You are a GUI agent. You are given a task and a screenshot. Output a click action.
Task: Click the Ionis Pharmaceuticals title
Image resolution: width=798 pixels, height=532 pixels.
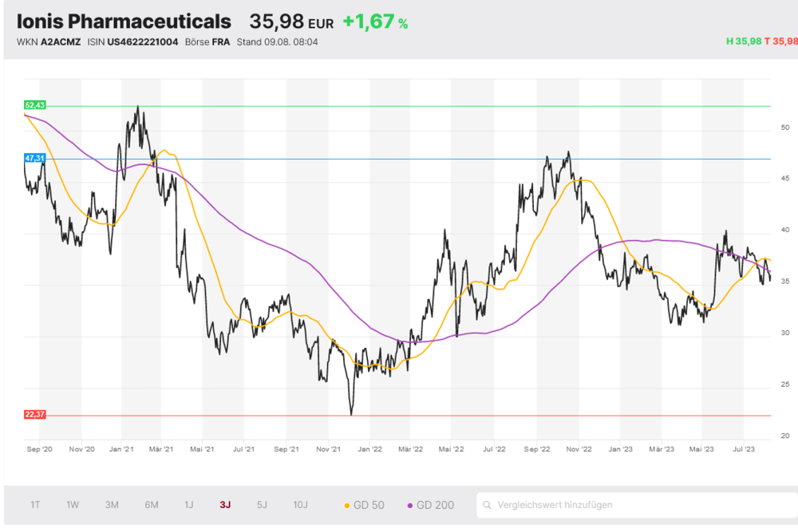click(x=124, y=22)
